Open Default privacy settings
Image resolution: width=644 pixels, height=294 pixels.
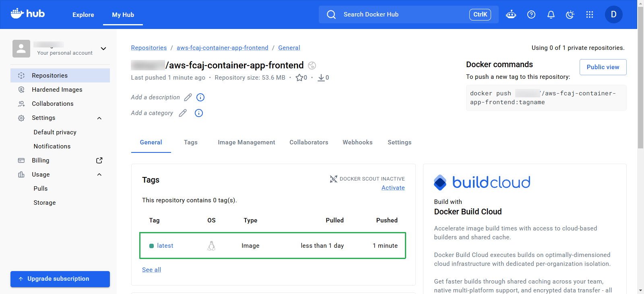tap(55, 132)
